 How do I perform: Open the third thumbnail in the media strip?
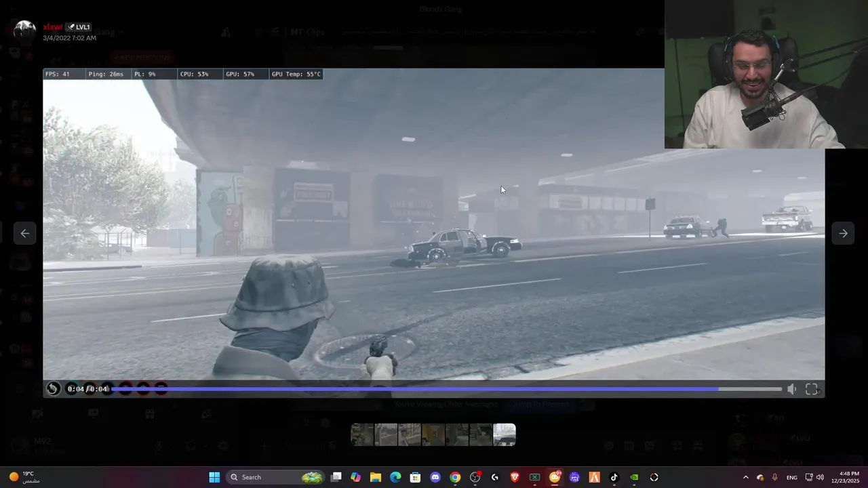(410, 434)
